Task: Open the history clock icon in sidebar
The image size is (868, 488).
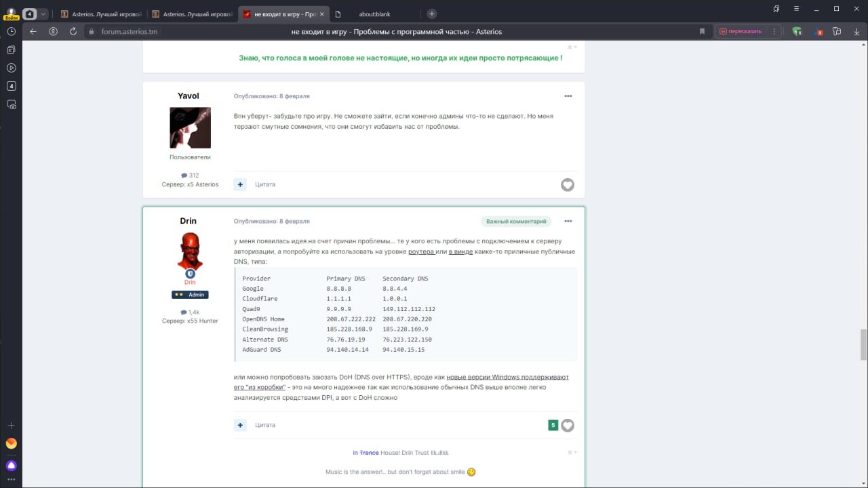Action: tap(11, 31)
